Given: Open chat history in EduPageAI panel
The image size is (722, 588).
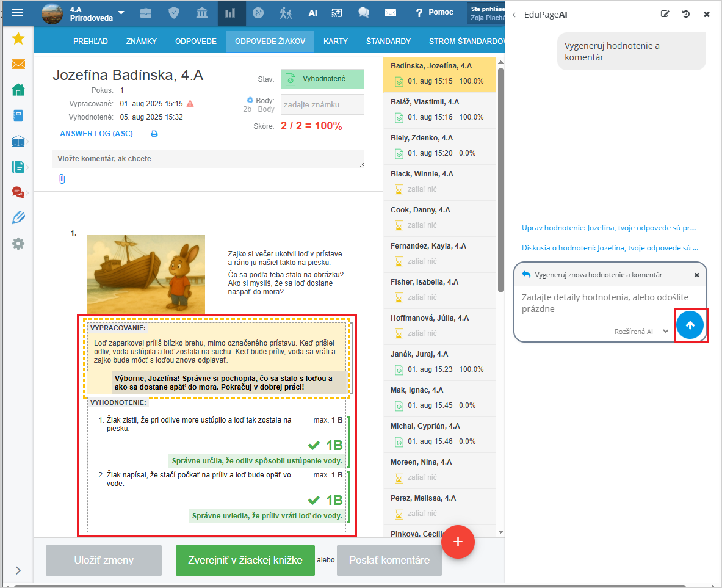Looking at the screenshot, I should tap(686, 14).
